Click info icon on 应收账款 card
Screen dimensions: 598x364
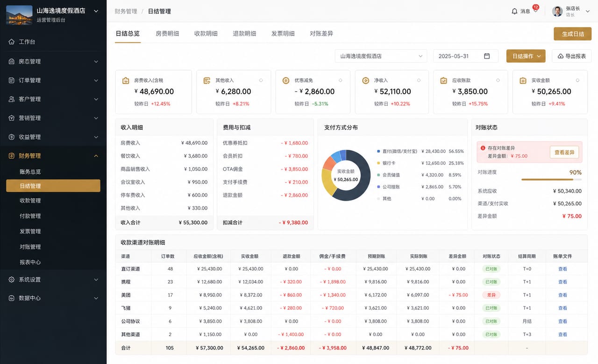tap(498, 80)
